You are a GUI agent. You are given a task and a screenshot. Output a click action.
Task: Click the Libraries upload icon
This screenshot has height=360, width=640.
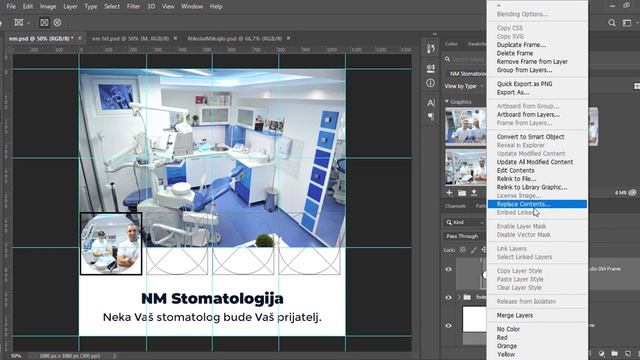474,193
